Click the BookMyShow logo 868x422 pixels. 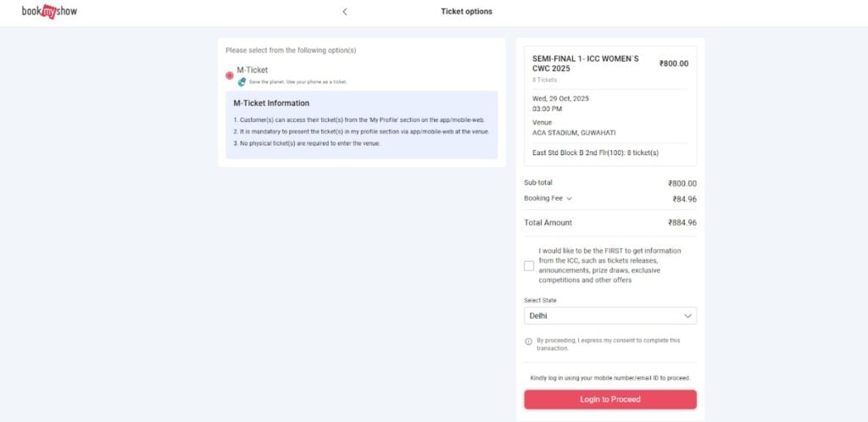[x=49, y=11]
